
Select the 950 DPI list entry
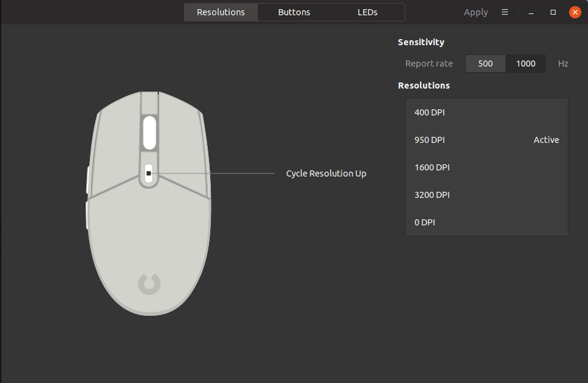coord(429,139)
